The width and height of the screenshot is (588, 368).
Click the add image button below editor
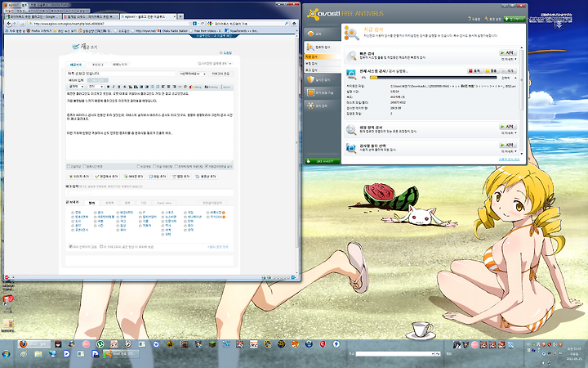(x=79, y=176)
